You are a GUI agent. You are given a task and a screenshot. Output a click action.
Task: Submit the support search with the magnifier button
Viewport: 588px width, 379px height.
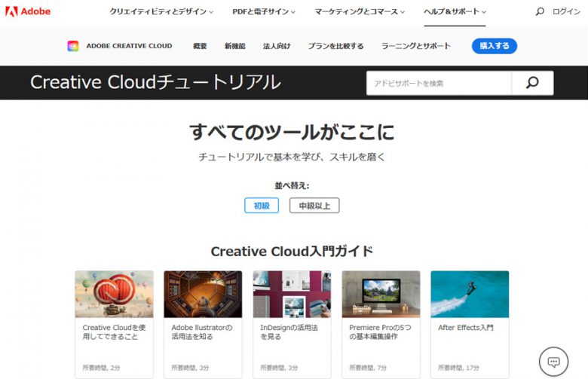coord(532,83)
